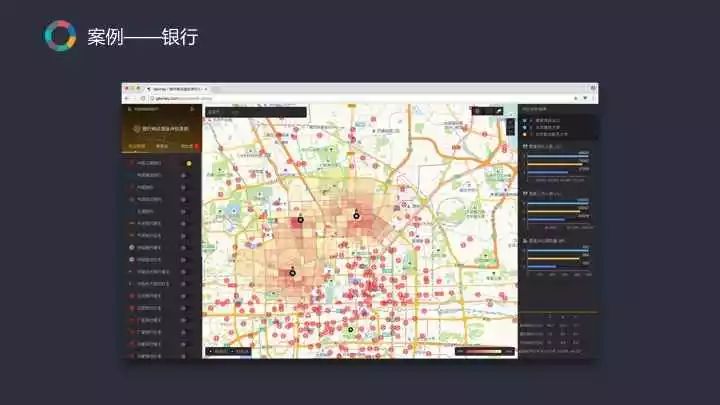The height and width of the screenshot is (405, 720).
Task: Click the browser back arrow button
Action: coord(127,98)
